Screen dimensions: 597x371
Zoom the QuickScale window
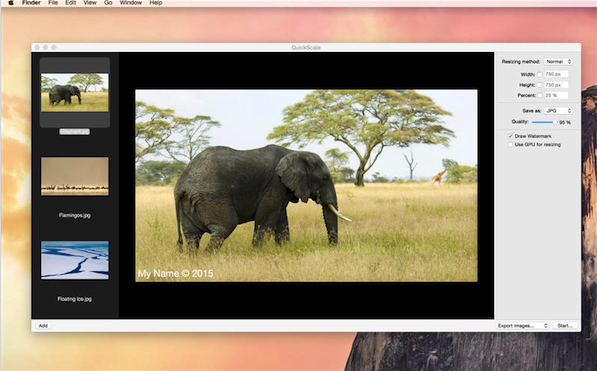(x=54, y=47)
